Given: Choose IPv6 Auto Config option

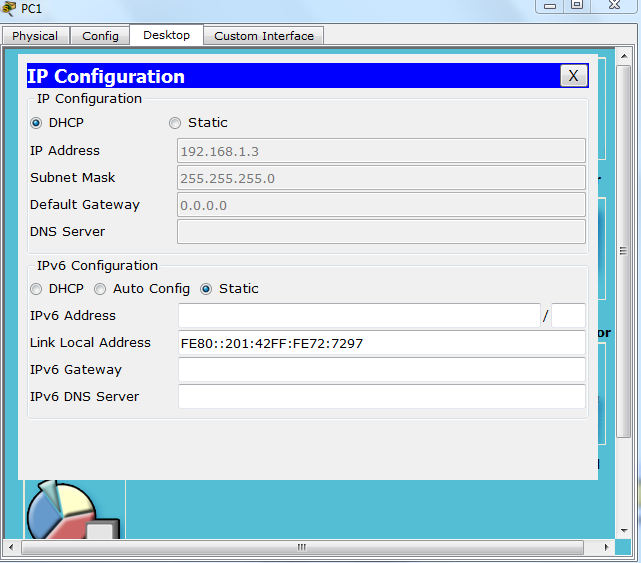Looking at the screenshot, I should click(100, 289).
